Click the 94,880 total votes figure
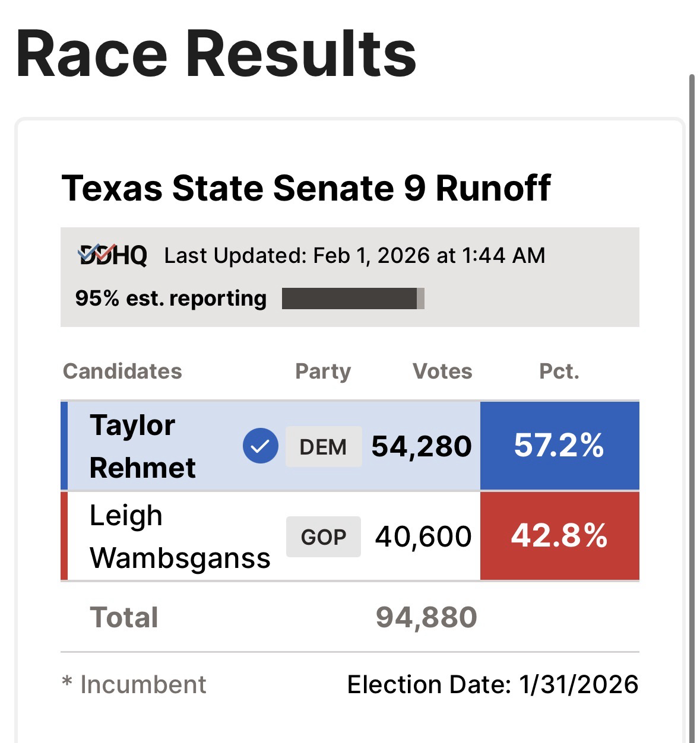This screenshot has height=743, width=700. pyautogui.click(x=426, y=617)
